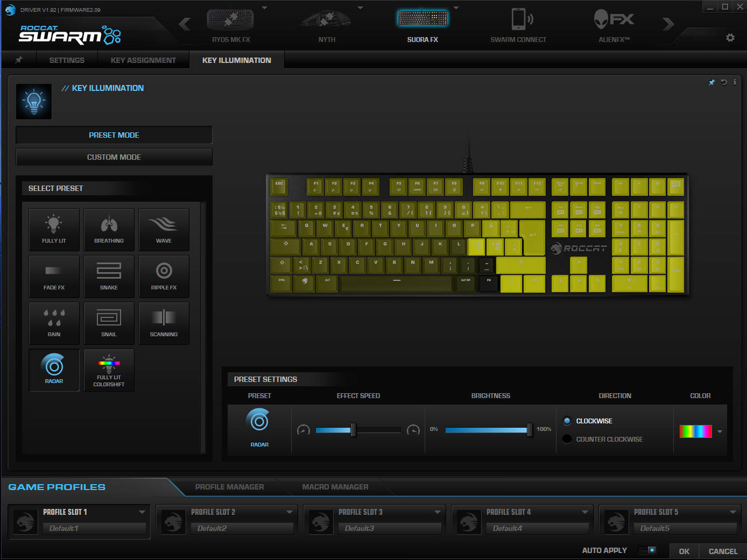Expand the Profile Slot 1 dropdown
The width and height of the screenshot is (747, 560).
tap(142, 512)
